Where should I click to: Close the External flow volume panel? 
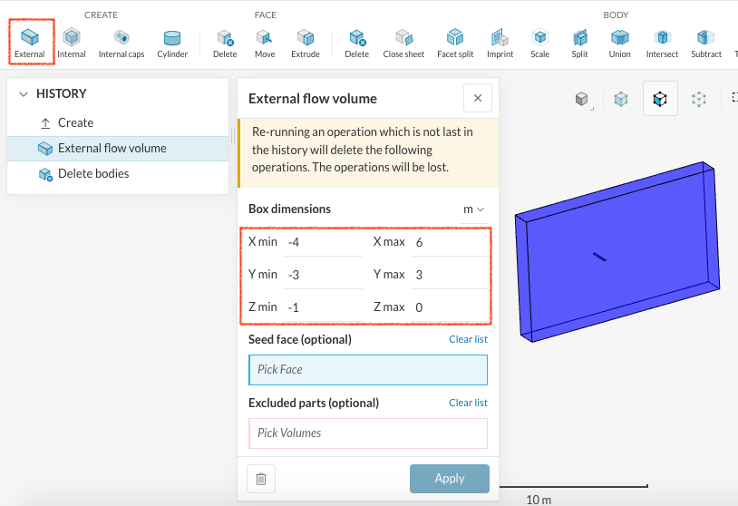(x=477, y=98)
